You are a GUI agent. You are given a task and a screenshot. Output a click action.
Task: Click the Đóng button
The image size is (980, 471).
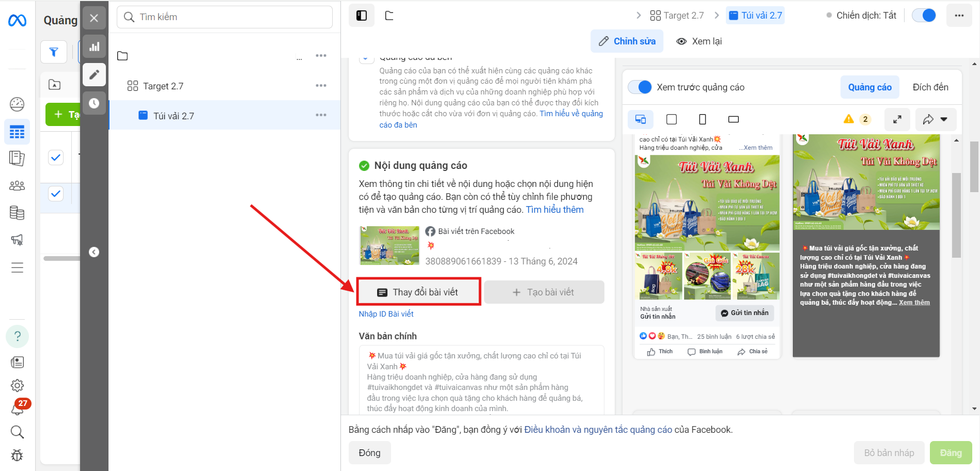[x=370, y=453]
